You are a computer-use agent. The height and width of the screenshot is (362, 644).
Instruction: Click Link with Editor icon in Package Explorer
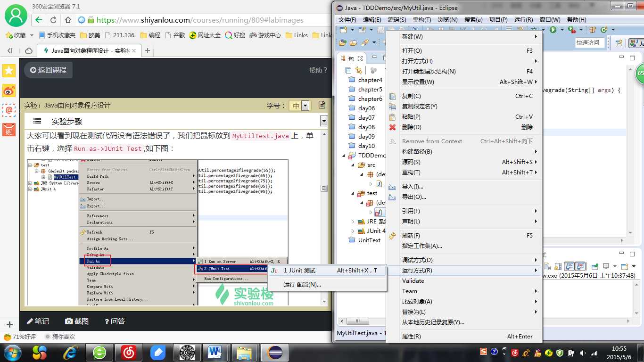click(359, 70)
